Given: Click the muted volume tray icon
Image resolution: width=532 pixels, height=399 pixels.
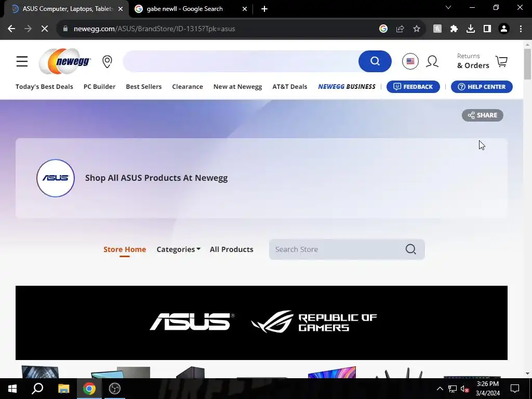Looking at the screenshot, I should [x=465, y=389].
